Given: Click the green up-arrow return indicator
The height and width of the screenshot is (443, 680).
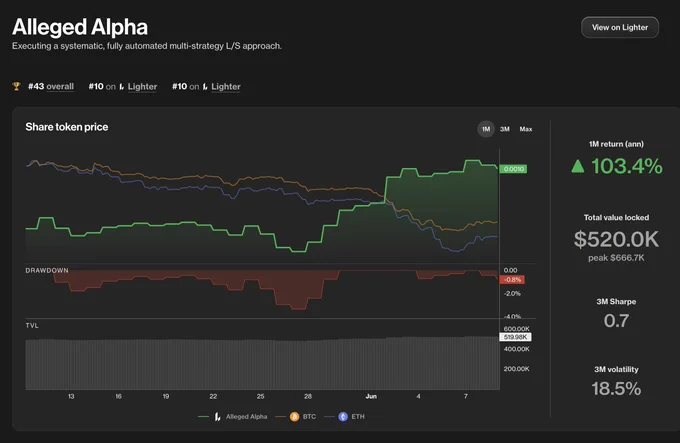Looking at the screenshot, I should click(578, 166).
